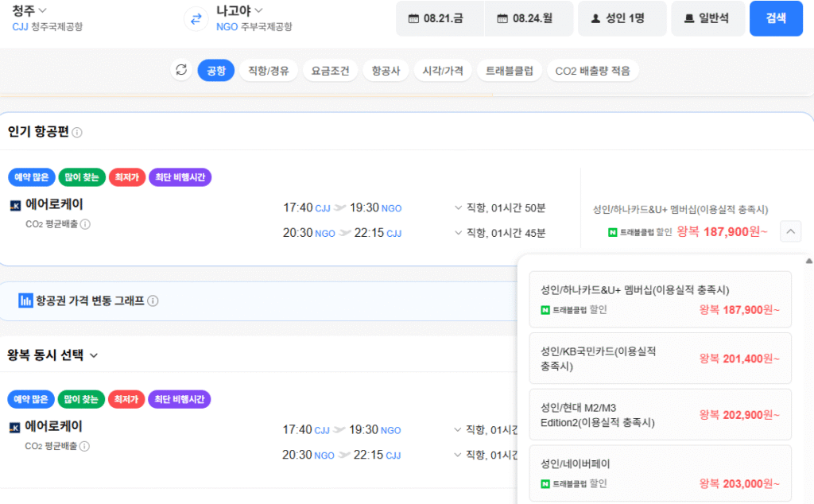Image resolution: width=814 pixels, height=504 pixels.
Task: Expand outbound 직항, 01시간 50분 details
Action: (x=458, y=207)
